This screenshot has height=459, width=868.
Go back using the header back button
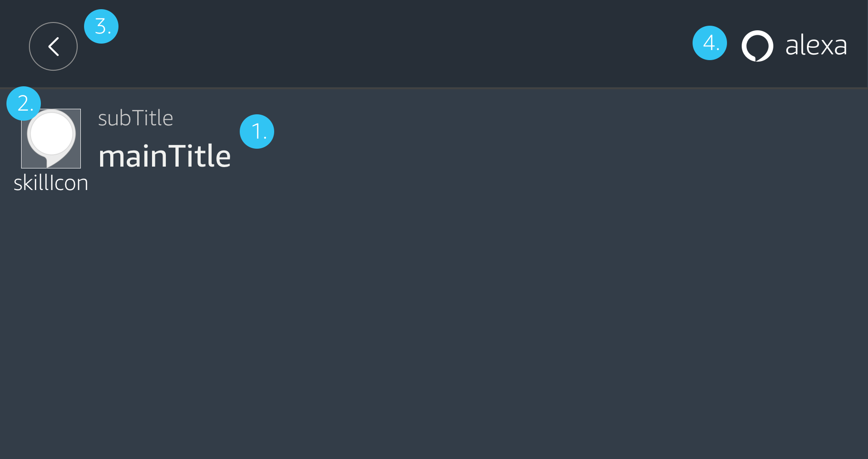tap(53, 46)
